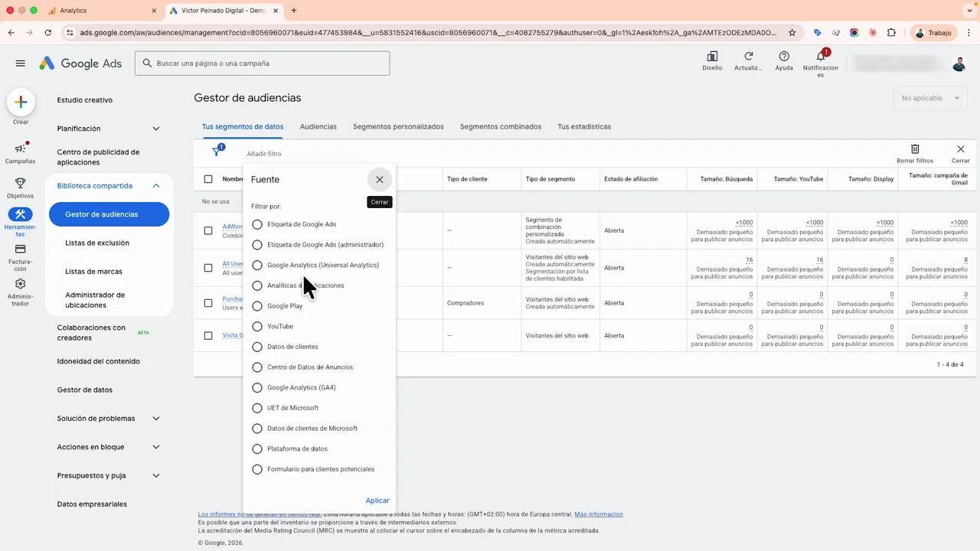Click browser reload button

click(47, 33)
